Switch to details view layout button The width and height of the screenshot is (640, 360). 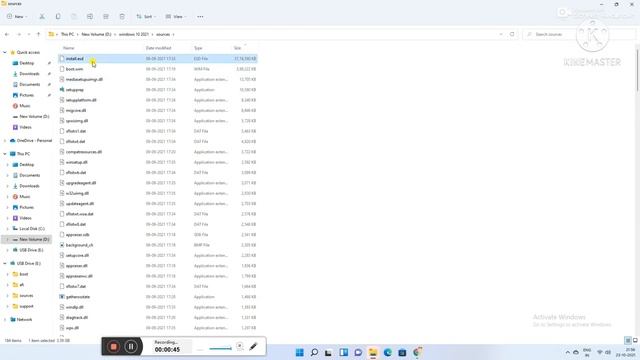[x=628, y=340]
